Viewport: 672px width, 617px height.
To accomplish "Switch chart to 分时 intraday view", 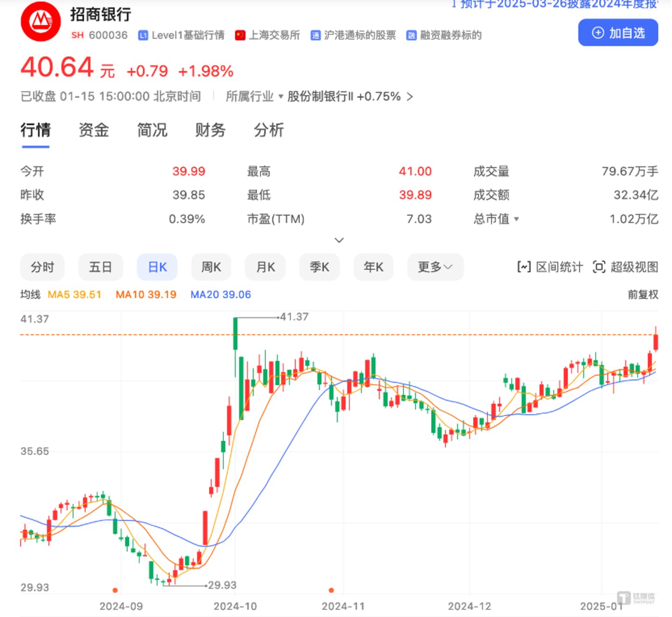I will (x=42, y=267).
